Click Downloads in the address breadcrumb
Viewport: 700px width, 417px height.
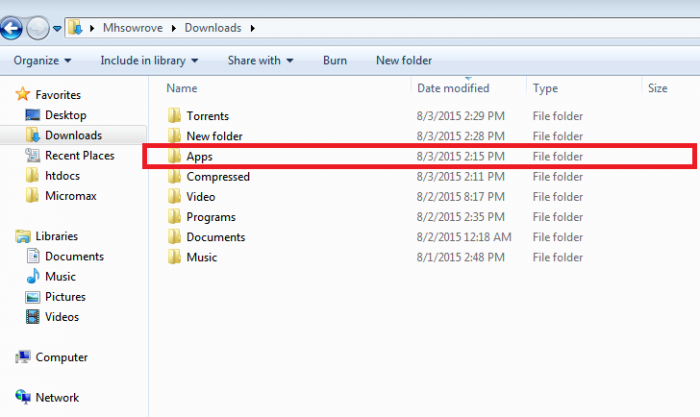coord(213,28)
